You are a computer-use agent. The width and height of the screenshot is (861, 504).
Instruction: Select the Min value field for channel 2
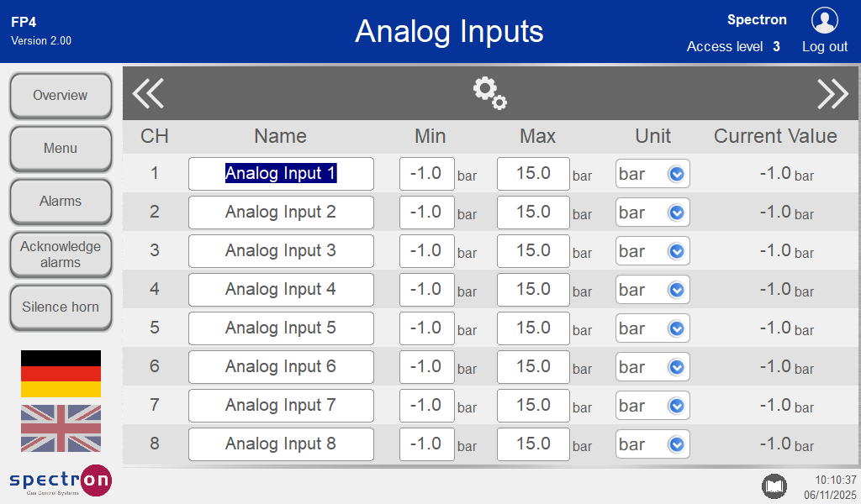(426, 213)
